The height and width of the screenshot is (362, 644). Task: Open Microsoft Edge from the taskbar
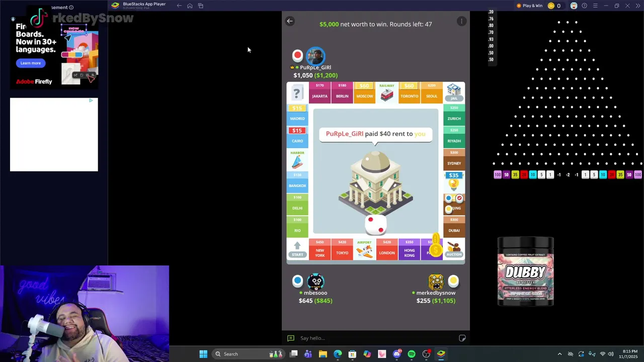(338, 354)
